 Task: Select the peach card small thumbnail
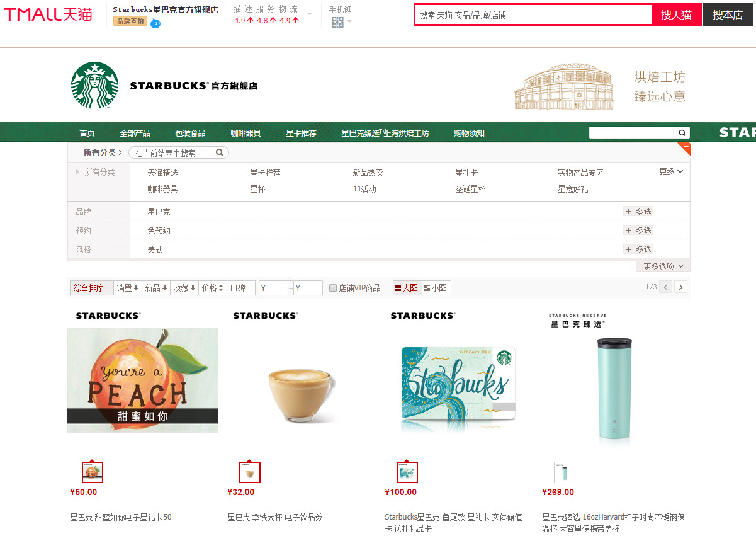click(x=93, y=472)
